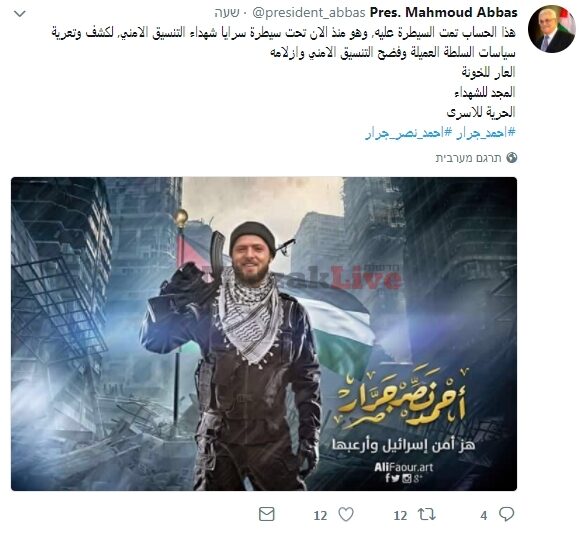The height and width of the screenshot is (534, 584).
Task: Click the globe icon next to translate
Action: point(512,158)
